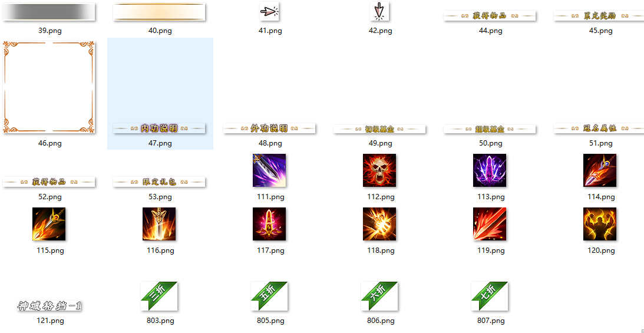This screenshot has width=644, height=333.
Task: Select the 六折 green ribbon badge 806.png
Action: click(x=379, y=296)
